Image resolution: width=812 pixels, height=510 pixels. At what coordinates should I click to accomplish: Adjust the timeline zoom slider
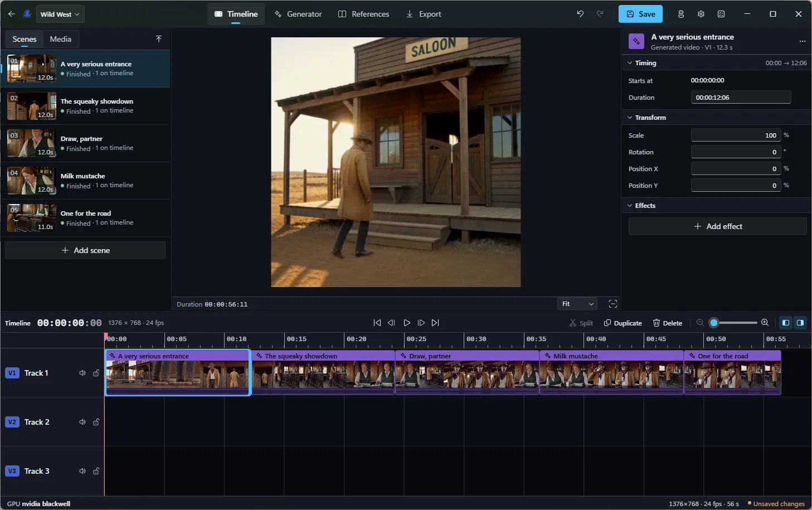[733, 323]
